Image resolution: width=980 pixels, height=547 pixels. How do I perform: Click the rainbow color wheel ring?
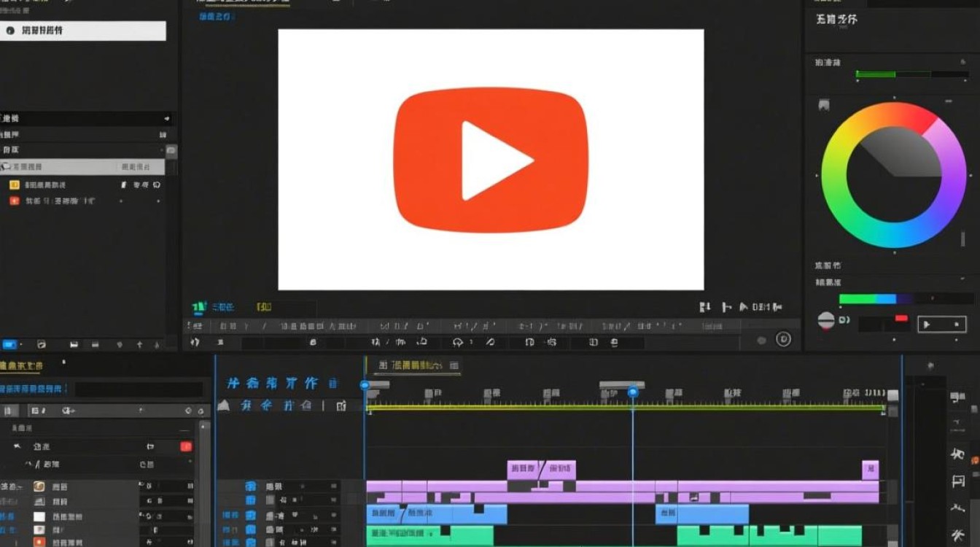833,175
